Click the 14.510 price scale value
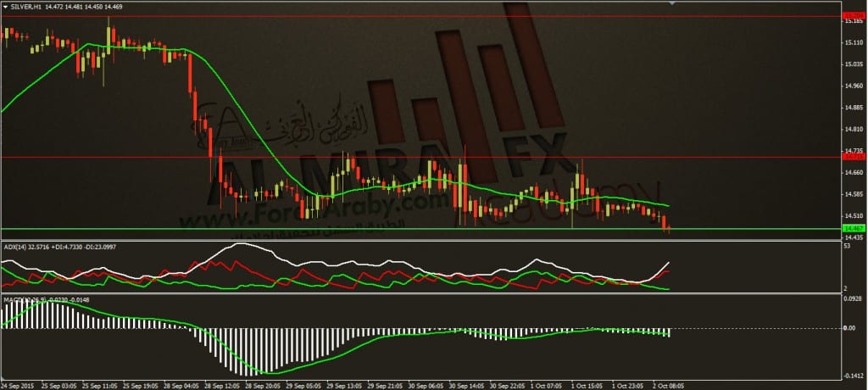868x390 pixels. coord(854,215)
